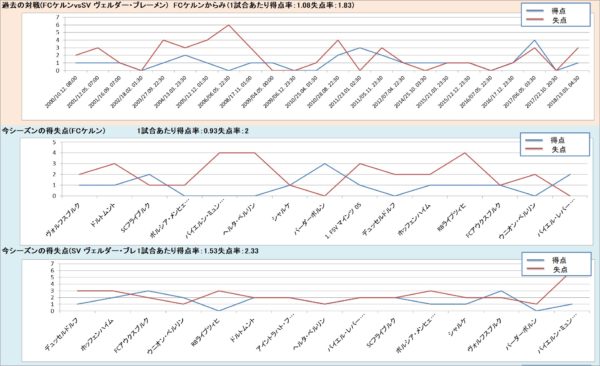Click "FCアウクスブルク" label in the bottom chart
The image size is (600, 366).
tap(131, 335)
